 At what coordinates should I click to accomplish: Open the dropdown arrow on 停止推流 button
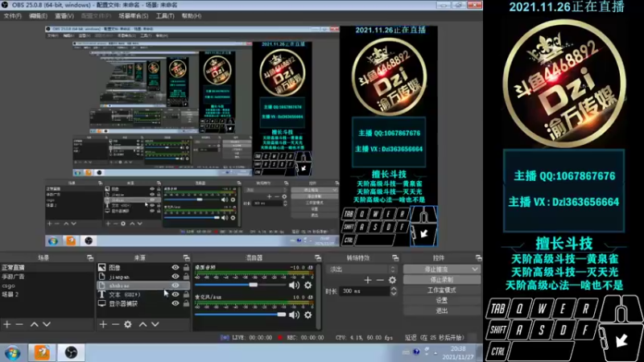475,269
